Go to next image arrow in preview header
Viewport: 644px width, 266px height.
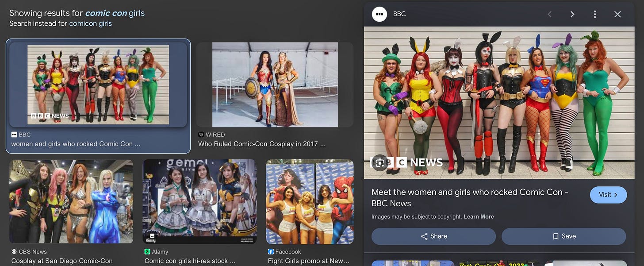(x=572, y=14)
